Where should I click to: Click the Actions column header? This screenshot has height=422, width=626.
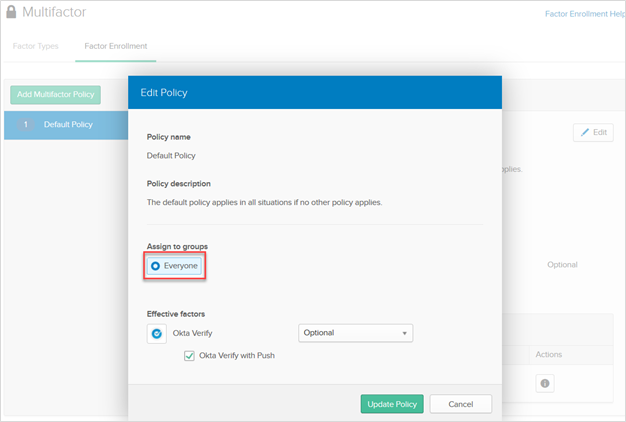549,355
